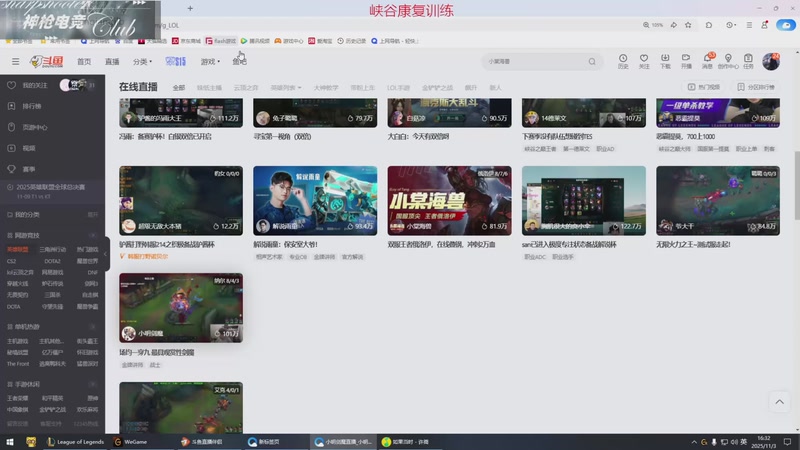Open the notification center in system tray
This screenshot has width=800, height=450.
(x=787, y=442)
